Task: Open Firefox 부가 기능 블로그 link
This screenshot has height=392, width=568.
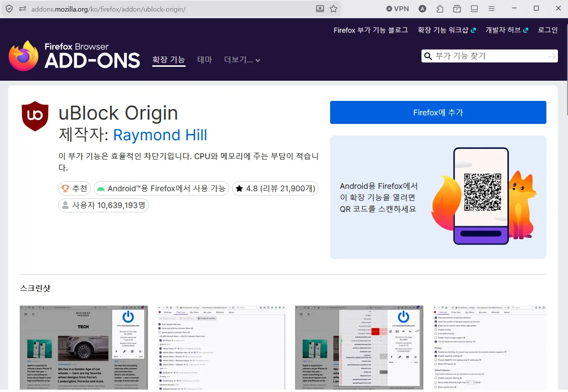Action: tap(370, 30)
